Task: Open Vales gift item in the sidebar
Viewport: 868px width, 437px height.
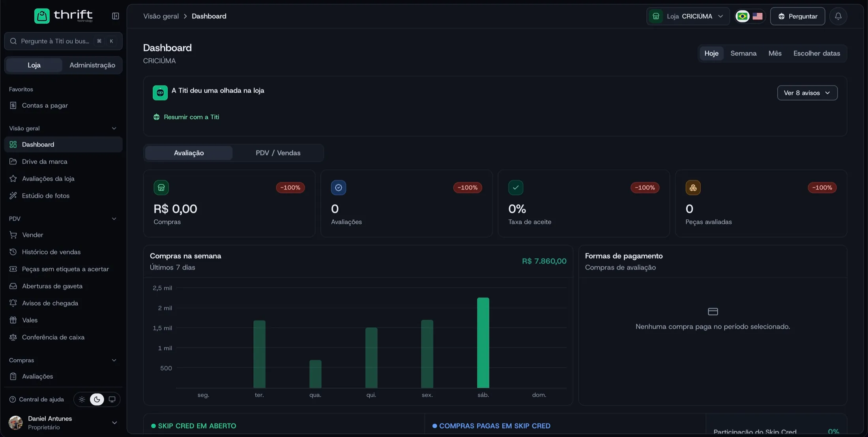Action: coord(63,320)
